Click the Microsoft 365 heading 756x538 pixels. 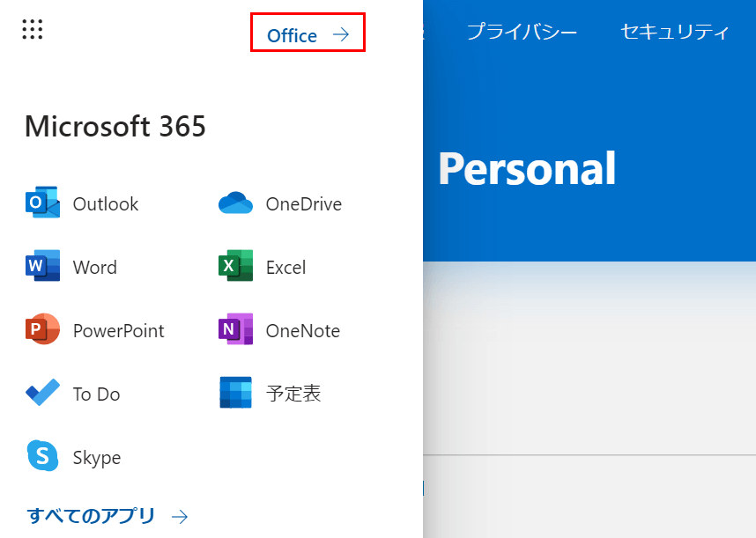click(x=115, y=126)
